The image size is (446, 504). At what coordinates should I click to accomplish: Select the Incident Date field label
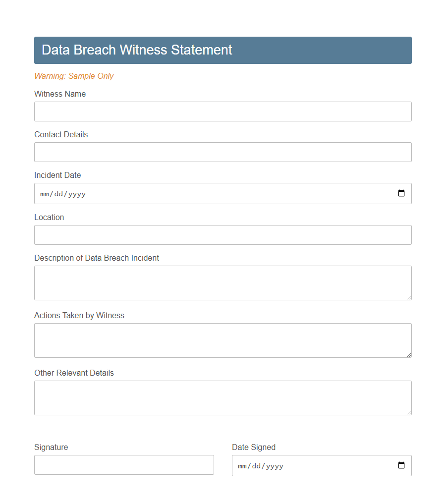57,175
